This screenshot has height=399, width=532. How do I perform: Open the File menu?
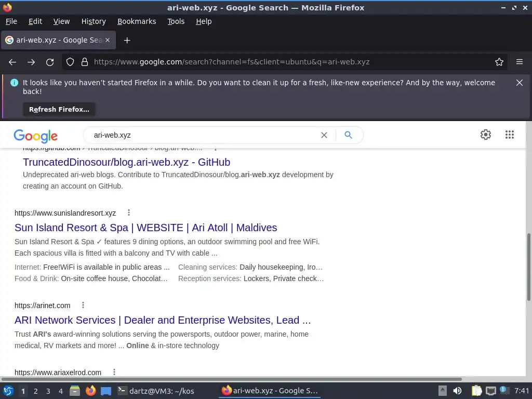[x=11, y=21]
